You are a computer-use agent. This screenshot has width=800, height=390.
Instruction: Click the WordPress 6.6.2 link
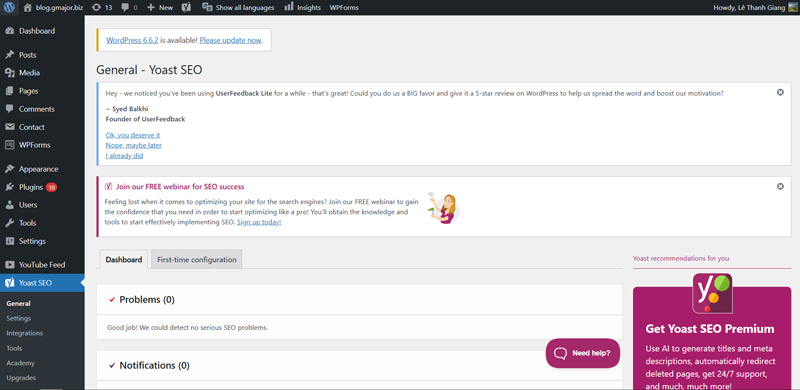pyautogui.click(x=132, y=40)
